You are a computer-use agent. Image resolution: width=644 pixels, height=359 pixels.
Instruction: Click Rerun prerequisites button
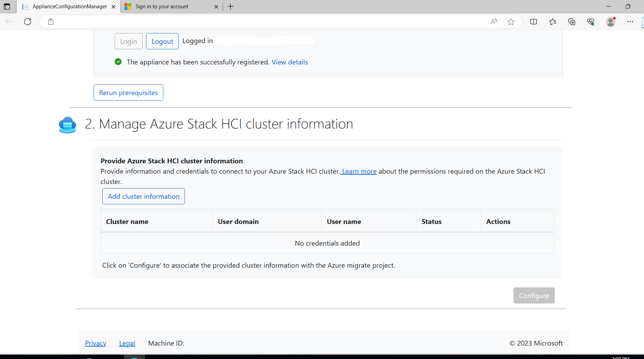click(x=128, y=93)
